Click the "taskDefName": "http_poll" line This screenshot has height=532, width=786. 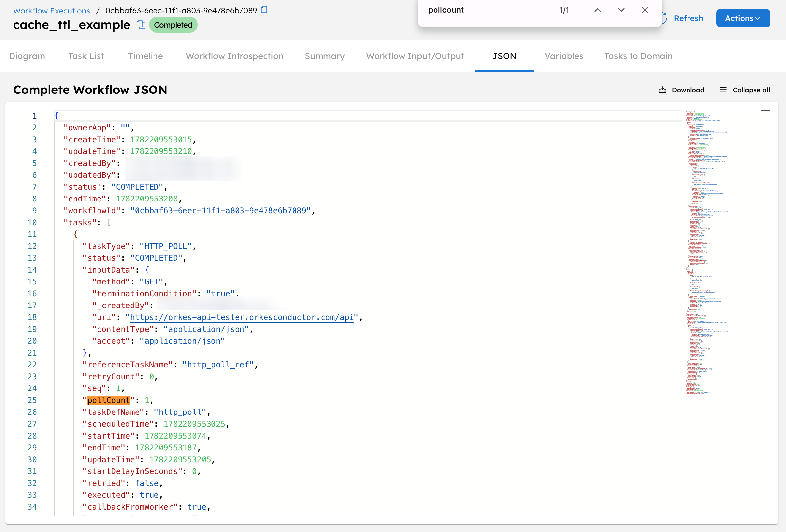click(x=147, y=412)
